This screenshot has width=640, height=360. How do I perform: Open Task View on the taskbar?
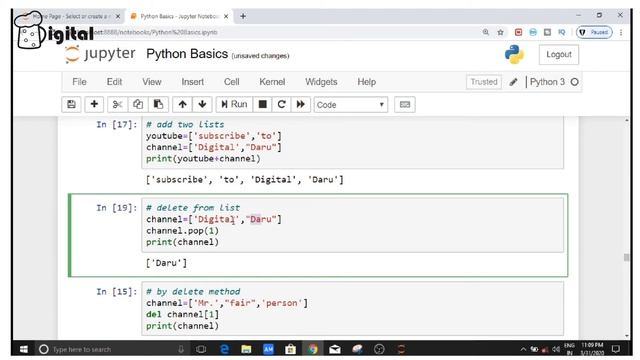coord(201,349)
